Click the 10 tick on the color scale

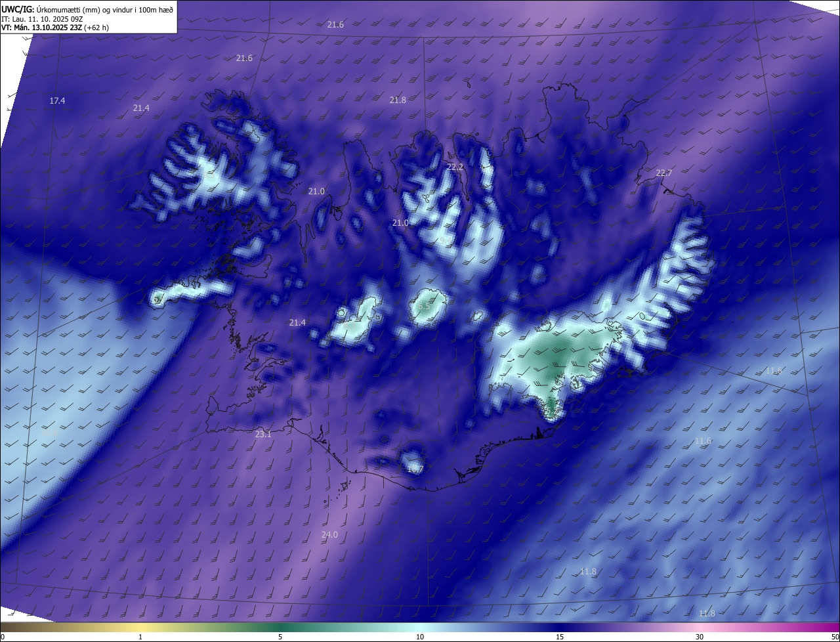[420, 637]
